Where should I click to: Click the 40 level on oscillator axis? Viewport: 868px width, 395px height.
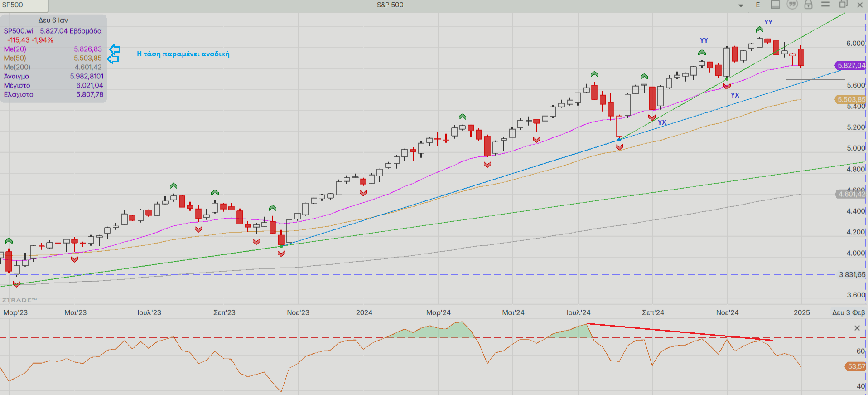[860, 386]
